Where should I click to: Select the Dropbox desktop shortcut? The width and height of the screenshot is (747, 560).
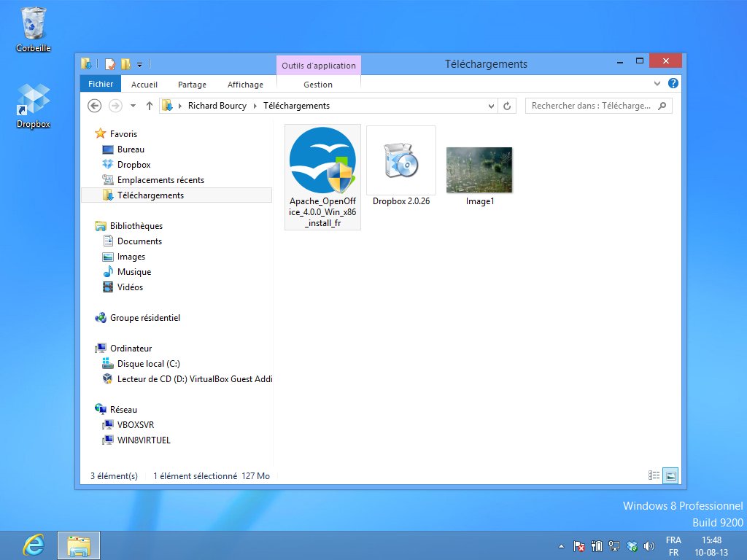[34, 106]
